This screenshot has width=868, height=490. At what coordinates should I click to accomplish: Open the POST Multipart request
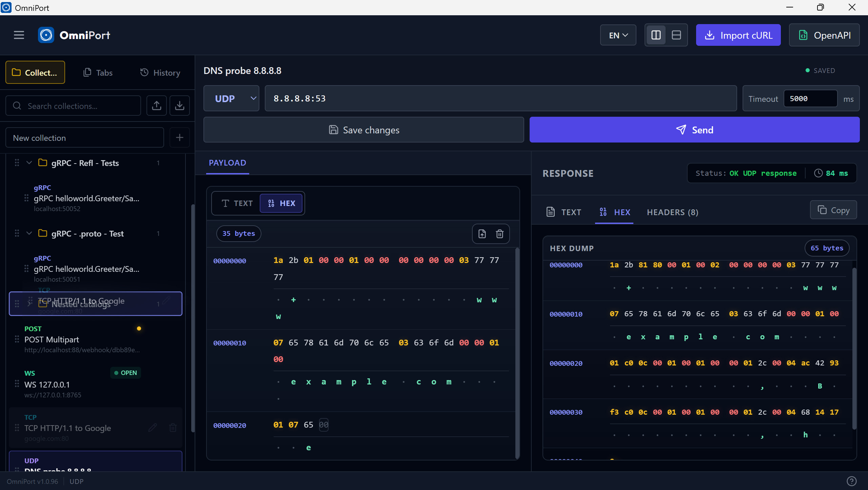click(x=95, y=339)
